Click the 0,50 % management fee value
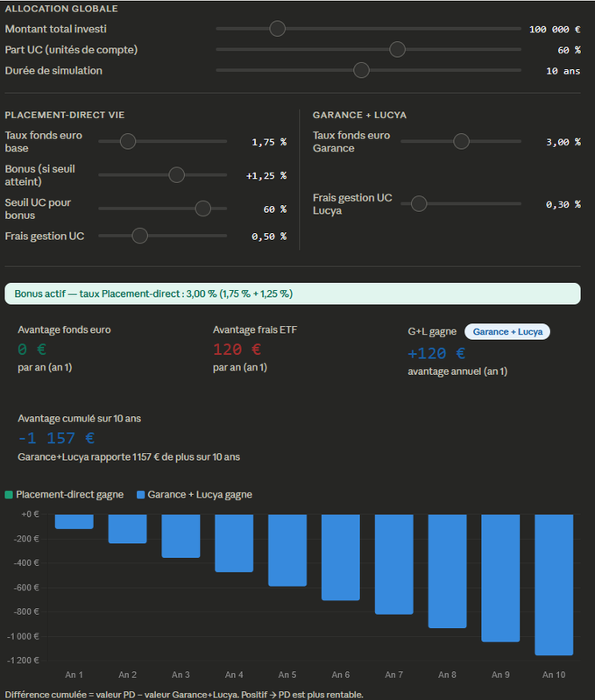The height and width of the screenshot is (700, 595). (269, 237)
